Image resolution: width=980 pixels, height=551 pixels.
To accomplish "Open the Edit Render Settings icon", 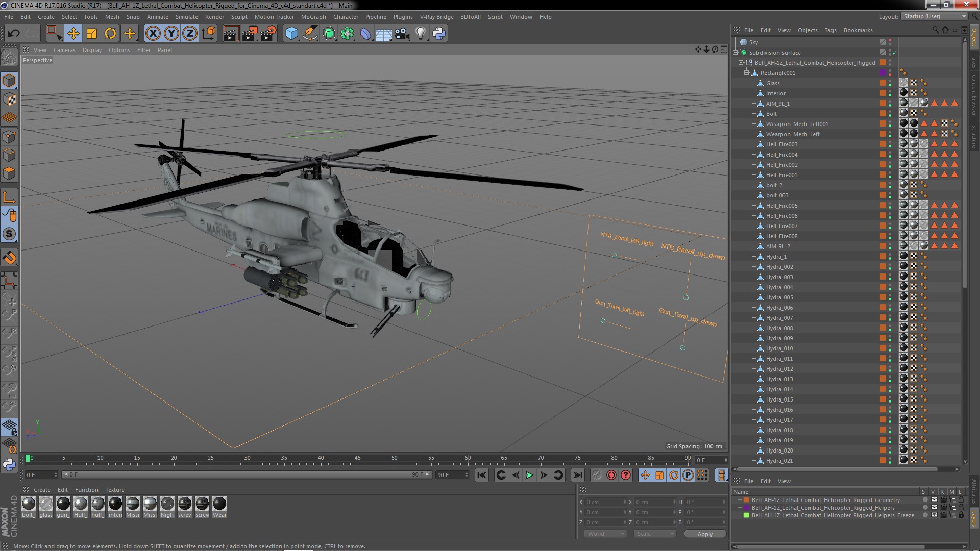I will 268,34.
